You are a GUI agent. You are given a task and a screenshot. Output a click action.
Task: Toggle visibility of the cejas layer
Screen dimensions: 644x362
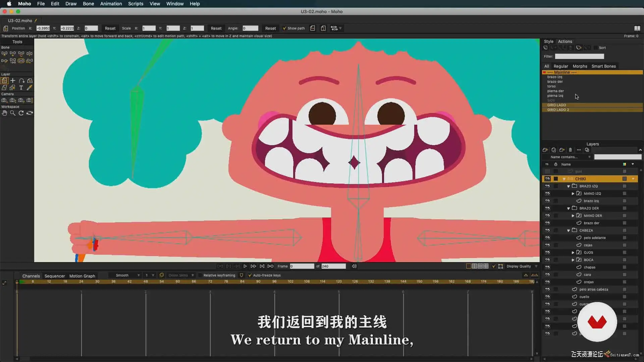pos(547,245)
